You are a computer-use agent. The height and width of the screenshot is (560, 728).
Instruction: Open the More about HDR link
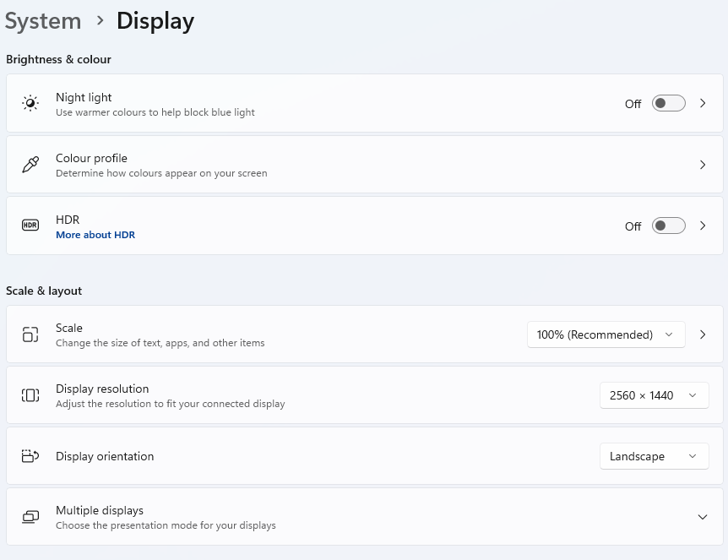(x=95, y=235)
